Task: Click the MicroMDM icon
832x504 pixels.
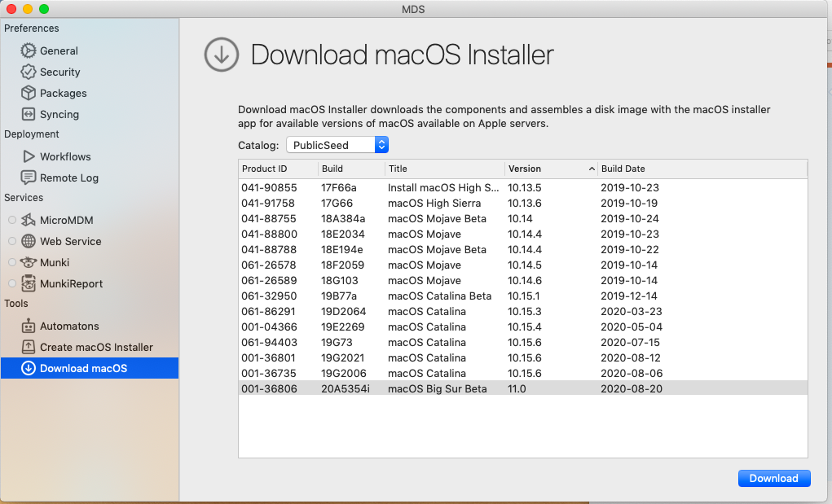Action: [29, 220]
